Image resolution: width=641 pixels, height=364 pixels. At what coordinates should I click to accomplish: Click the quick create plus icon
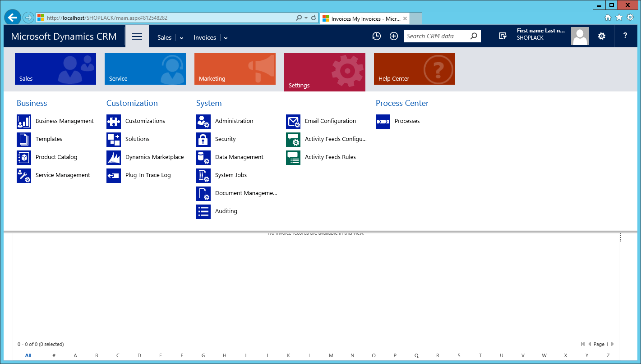click(x=394, y=36)
